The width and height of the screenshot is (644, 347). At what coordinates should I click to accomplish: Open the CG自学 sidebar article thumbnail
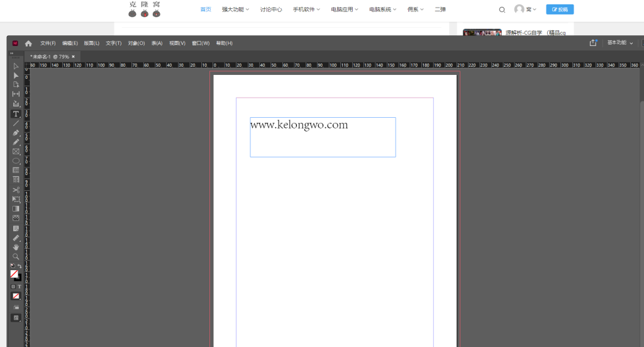[482, 32]
